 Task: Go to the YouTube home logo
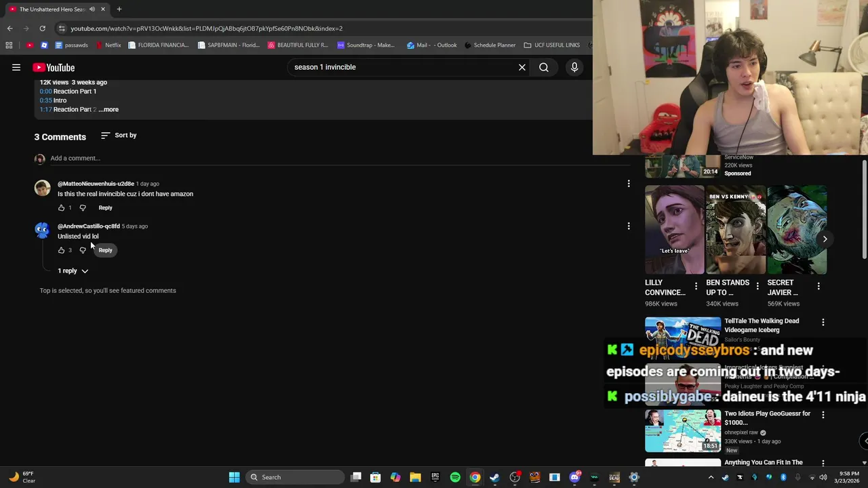click(54, 67)
